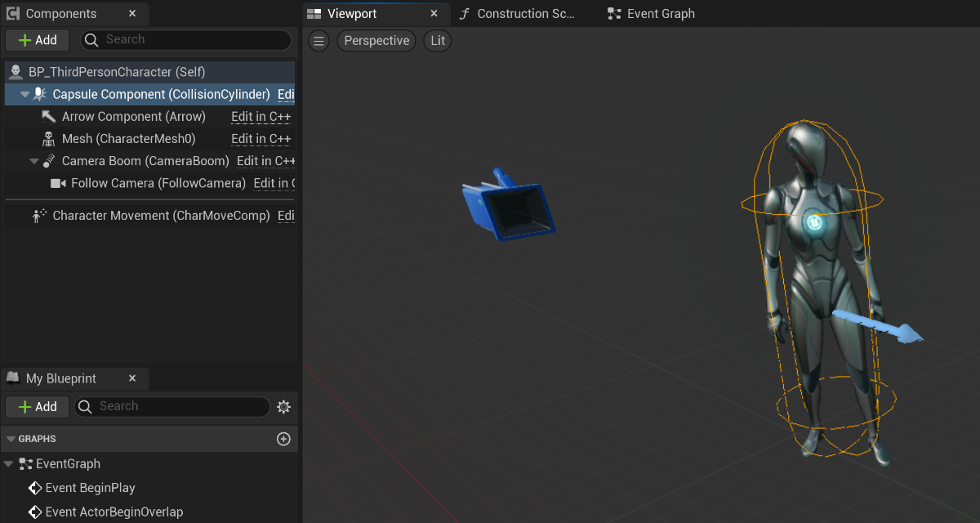Open Edit in C++ link for Mesh
Viewport: 980px width, 523px height.
pyautogui.click(x=261, y=139)
